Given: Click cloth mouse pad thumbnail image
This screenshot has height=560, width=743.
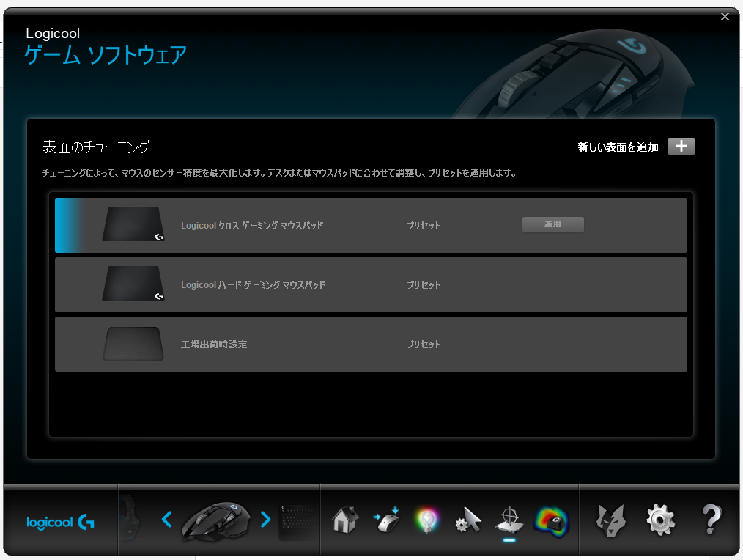Looking at the screenshot, I should 133,224.
